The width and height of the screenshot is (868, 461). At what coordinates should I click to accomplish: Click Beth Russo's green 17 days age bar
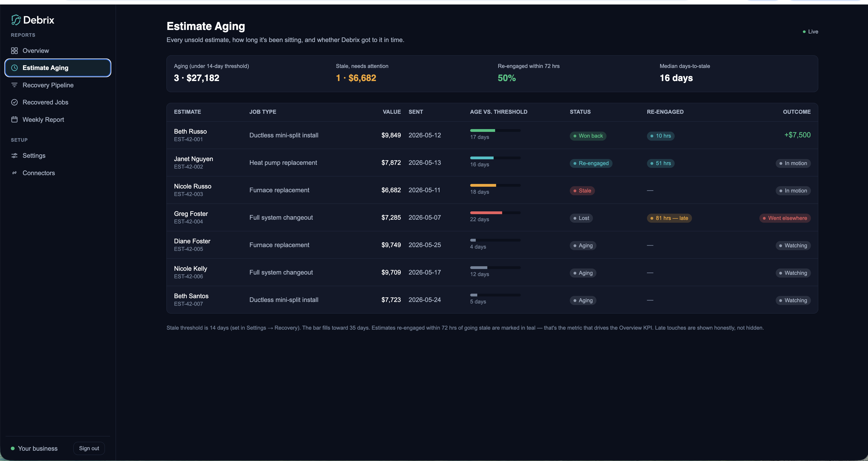click(x=495, y=131)
